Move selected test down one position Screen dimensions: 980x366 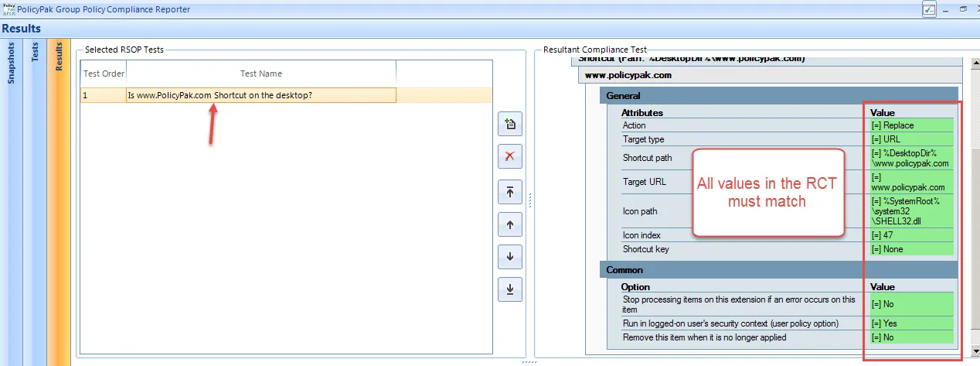510,257
